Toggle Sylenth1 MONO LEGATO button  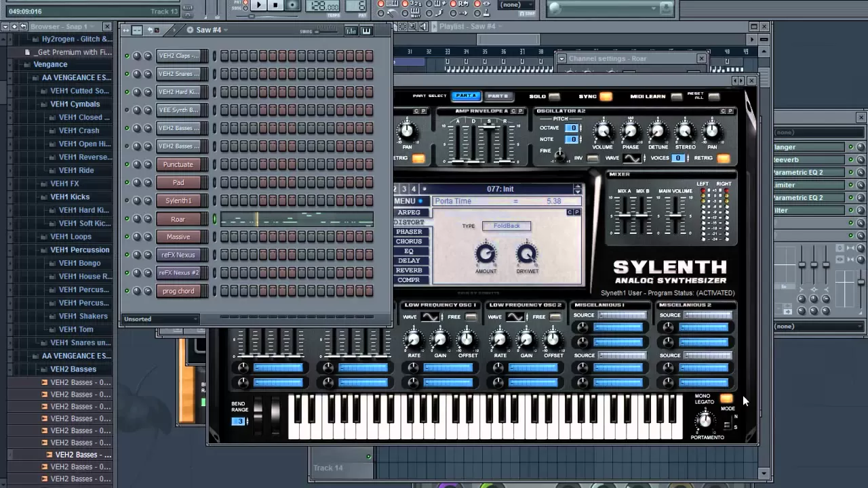pos(726,399)
